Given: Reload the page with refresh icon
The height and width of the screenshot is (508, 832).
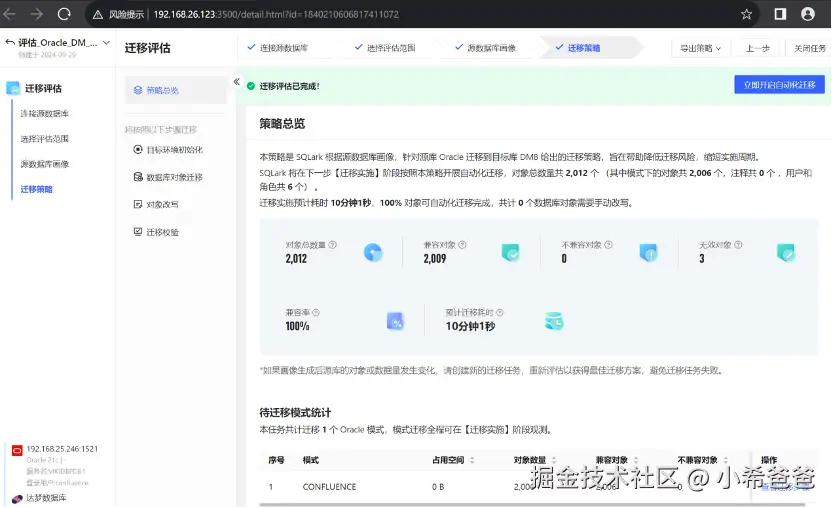Looking at the screenshot, I should pos(64,14).
